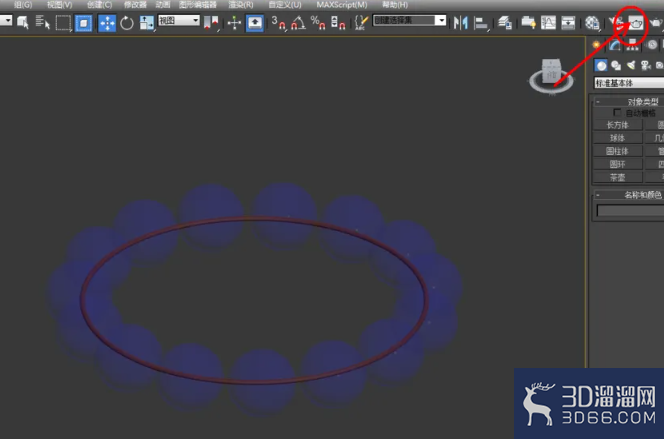This screenshot has width=664, height=439.
Task: Switch to the Create panel tab
Action: click(596, 44)
